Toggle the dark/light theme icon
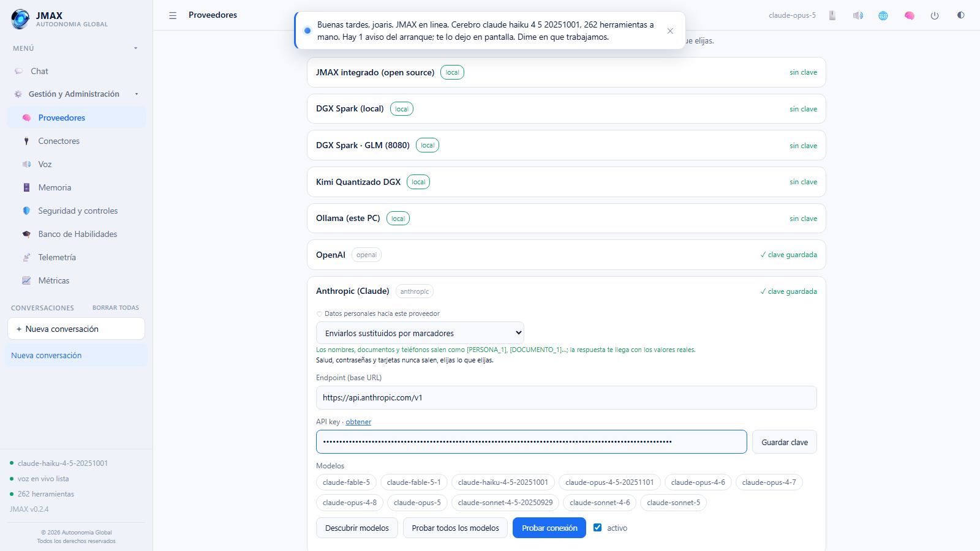The width and height of the screenshot is (980, 551). 960,15
